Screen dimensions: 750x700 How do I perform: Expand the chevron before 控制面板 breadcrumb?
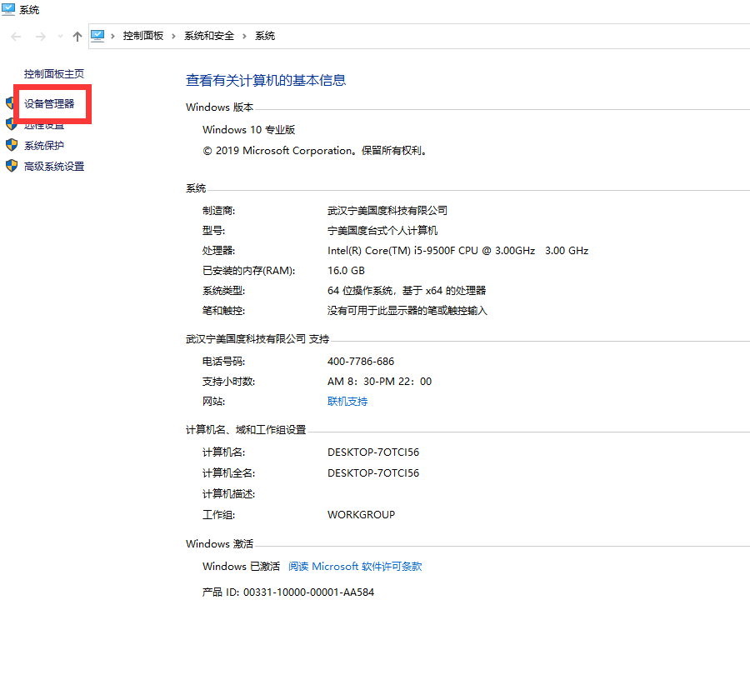(114, 37)
